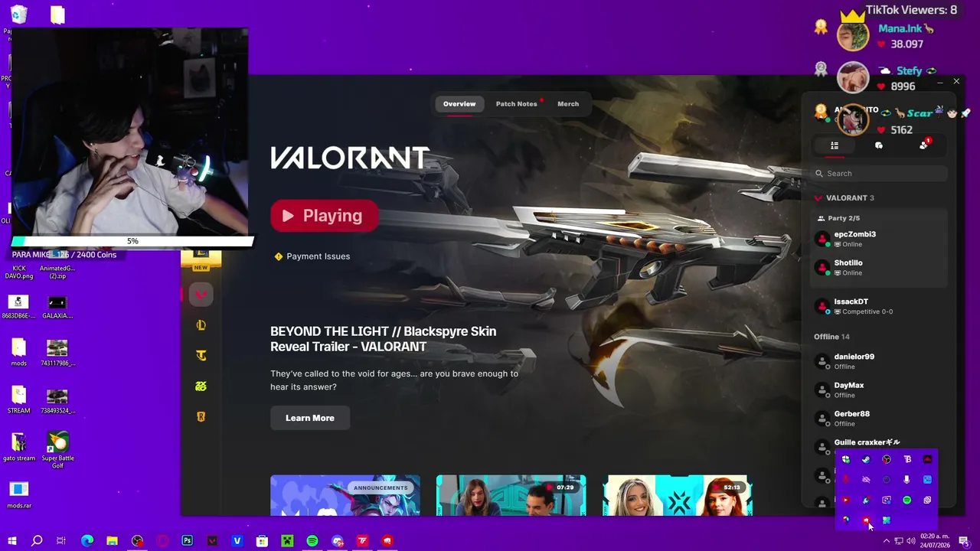Click the white microphone icon in tray popup
Image resolution: width=980 pixels, height=551 pixels.
906,480
